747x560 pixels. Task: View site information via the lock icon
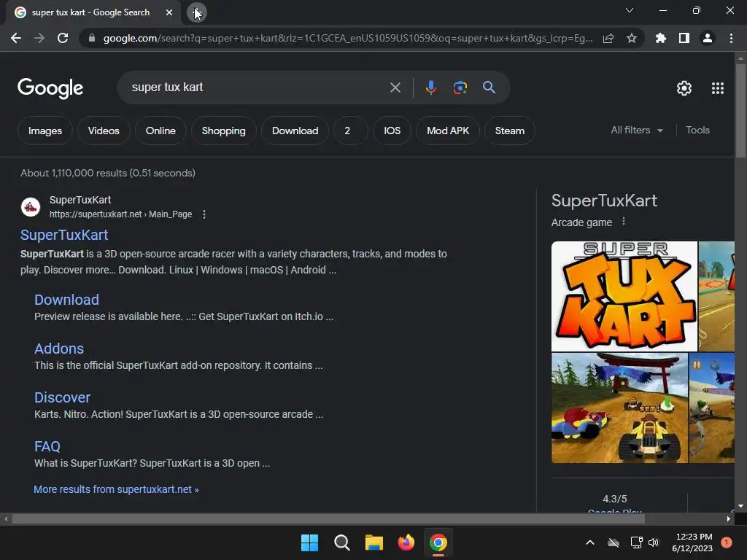92,38
